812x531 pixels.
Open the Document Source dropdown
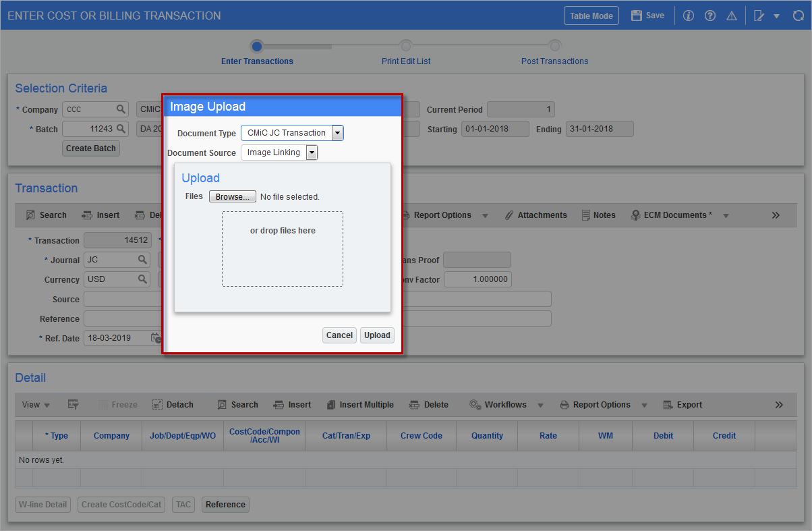(x=312, y=152)
